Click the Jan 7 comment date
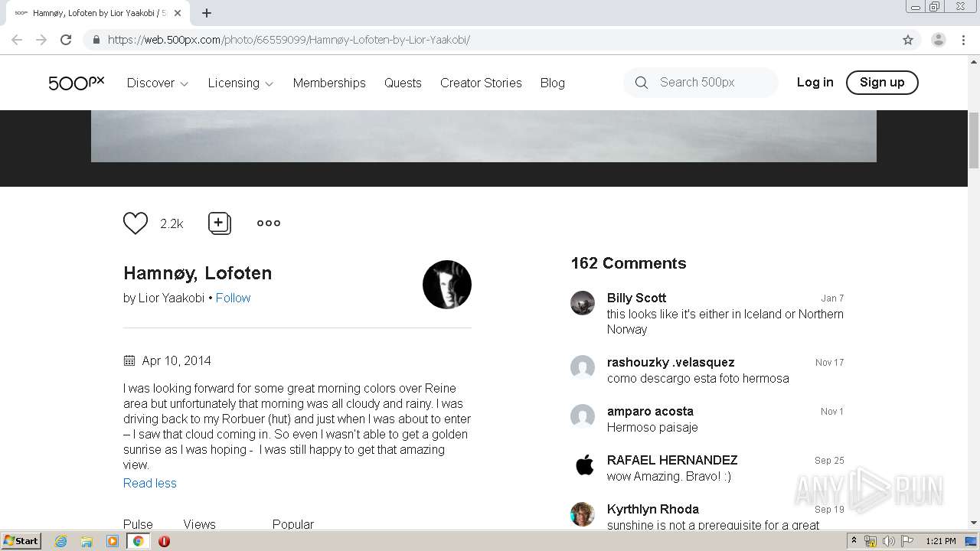980x551 pixels. (832, 298)
